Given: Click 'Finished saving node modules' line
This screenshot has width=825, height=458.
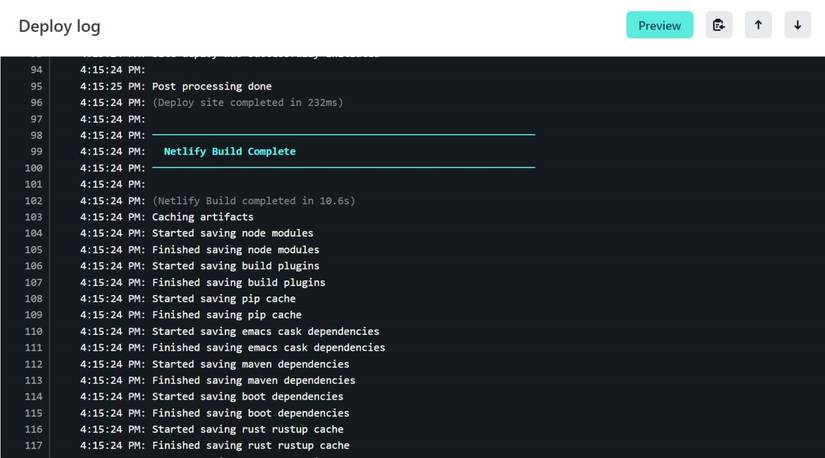Looking at the screenshot, I should coord(236,250).
